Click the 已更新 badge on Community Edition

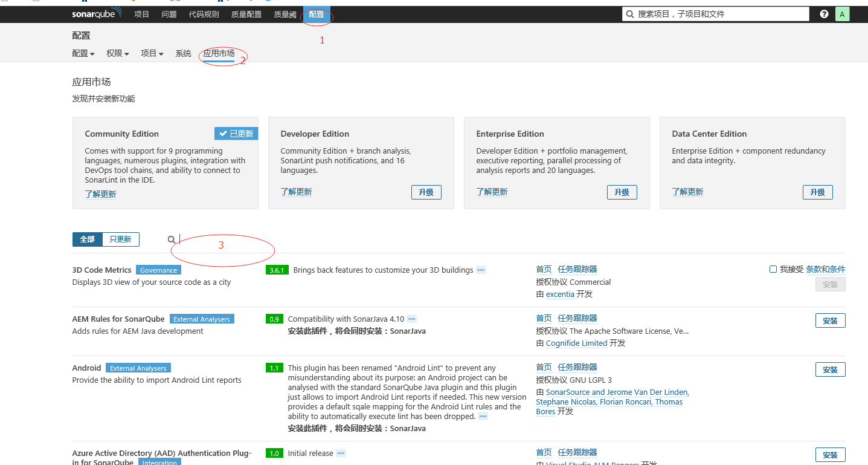[x=236, y=134]
